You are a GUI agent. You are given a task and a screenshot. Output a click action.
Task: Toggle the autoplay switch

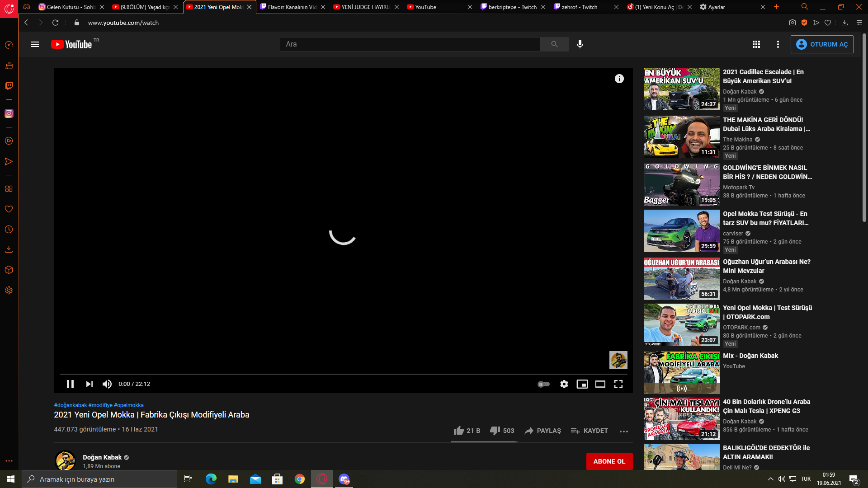coord(543,384)
